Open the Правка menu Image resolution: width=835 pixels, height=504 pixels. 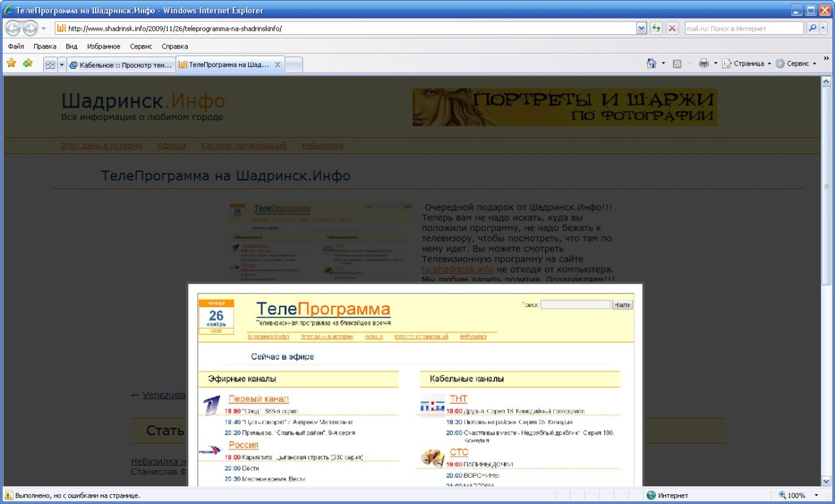pos(45,47)
